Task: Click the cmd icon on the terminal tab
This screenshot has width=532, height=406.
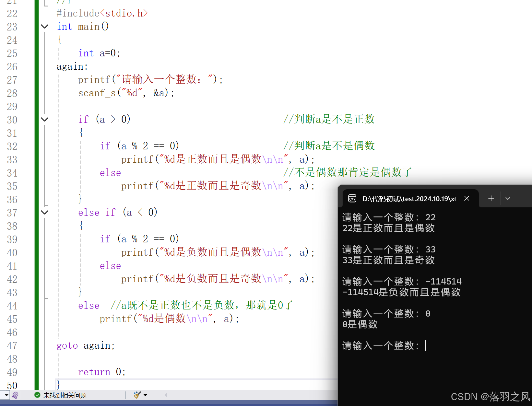Action: click(352, 198)
